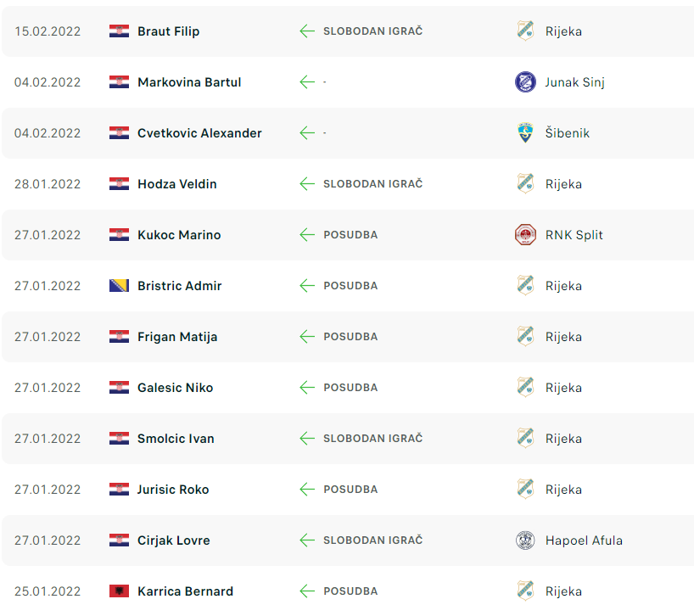Click Bosnian flag beside Bristric Admir
This screenshot has width=694, height=616.
point(119,286)
